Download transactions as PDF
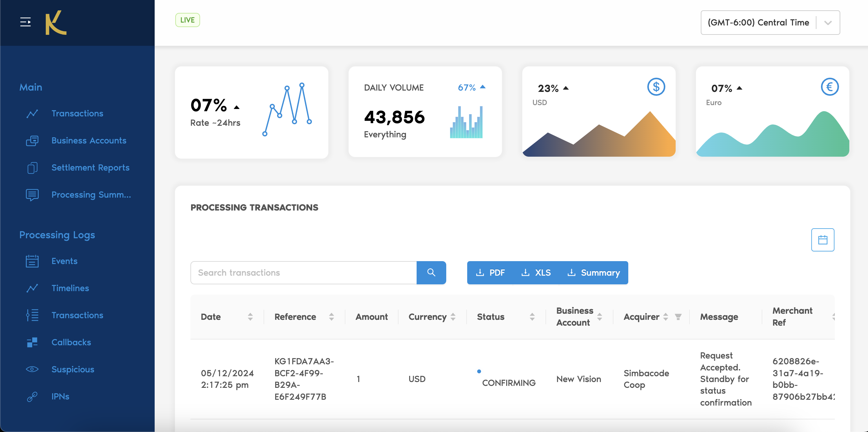Viewport: 868px width, 432px height. click(490, 272)
